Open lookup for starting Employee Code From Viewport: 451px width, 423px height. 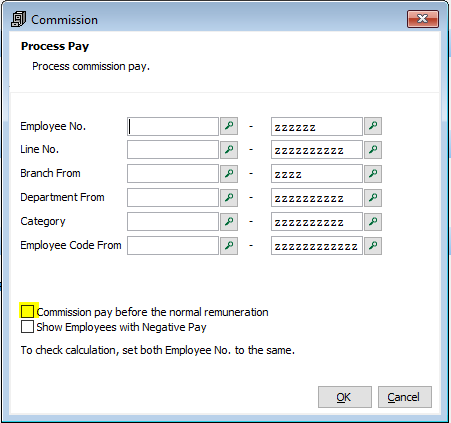coord(229,246)
